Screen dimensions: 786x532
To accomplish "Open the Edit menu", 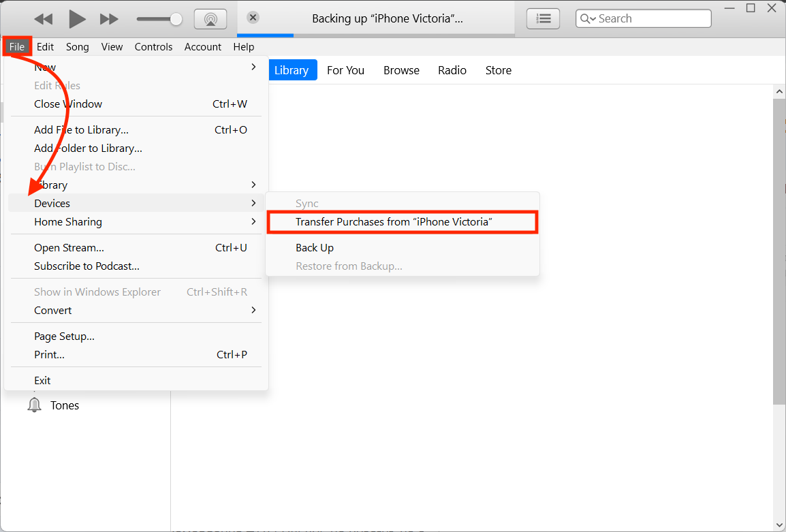I will click(x=45, y=46).
